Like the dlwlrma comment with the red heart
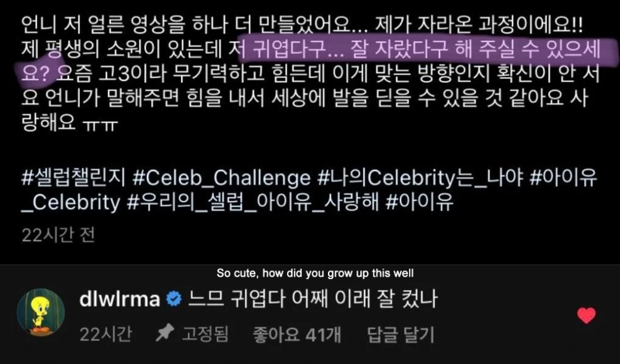620x364 pixels. (587, 316)
